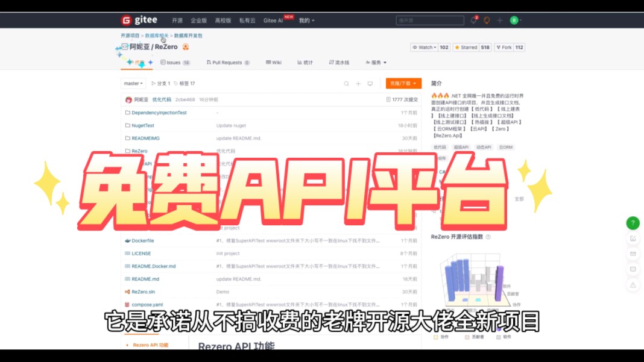Open Gitee AI menu item
The width and height of the screenshot is (644, 362).
click(x=273, y=20)
